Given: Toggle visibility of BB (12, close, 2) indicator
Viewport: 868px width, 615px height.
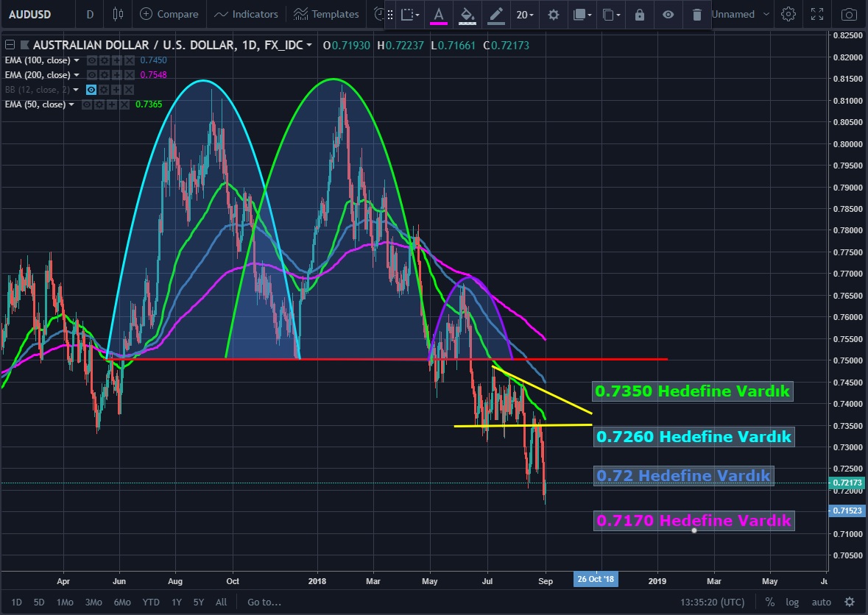Looking at the screenshot, I should (92, 90).
